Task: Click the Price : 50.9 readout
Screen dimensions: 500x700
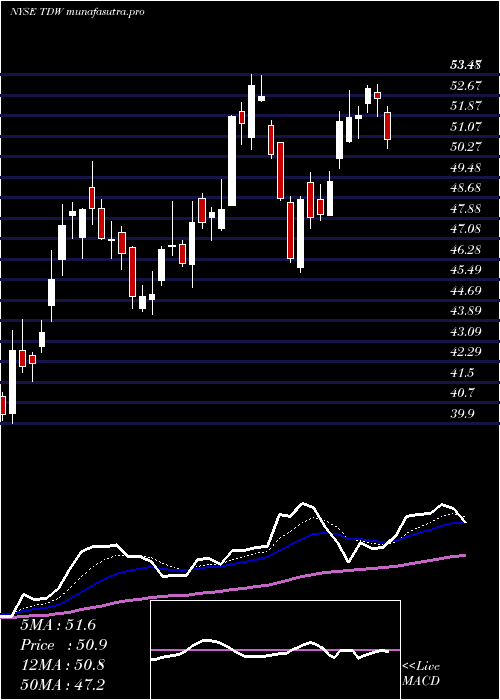Action: pos(63,645)
